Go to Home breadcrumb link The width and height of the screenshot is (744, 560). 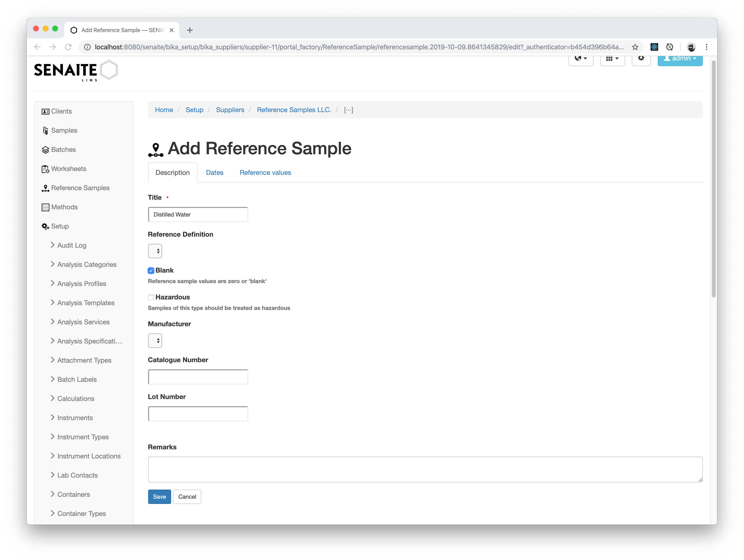tap(164, 110)
